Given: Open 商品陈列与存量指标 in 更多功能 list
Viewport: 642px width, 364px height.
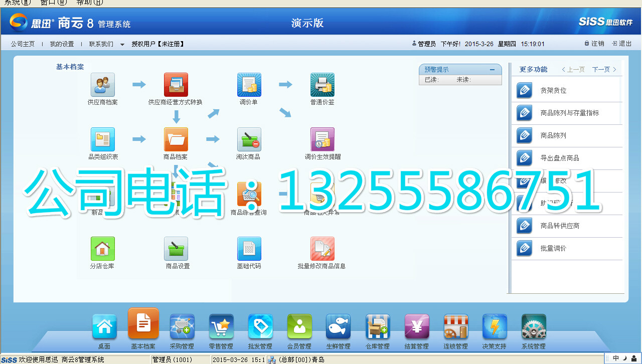Looking at the screenshot, I should [x=567, y=113].
